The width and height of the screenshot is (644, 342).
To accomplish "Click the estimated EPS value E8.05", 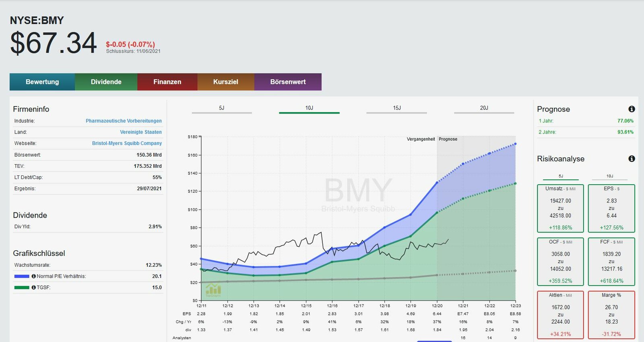I will [489, 314].
